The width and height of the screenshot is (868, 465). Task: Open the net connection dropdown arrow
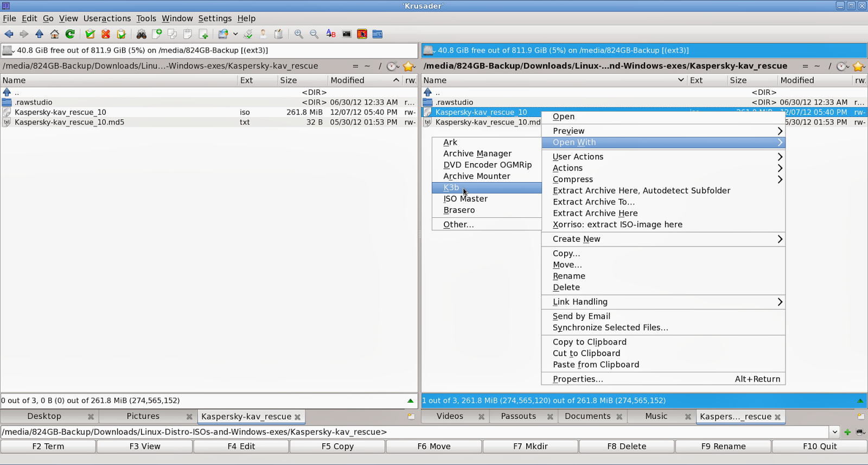235,34
